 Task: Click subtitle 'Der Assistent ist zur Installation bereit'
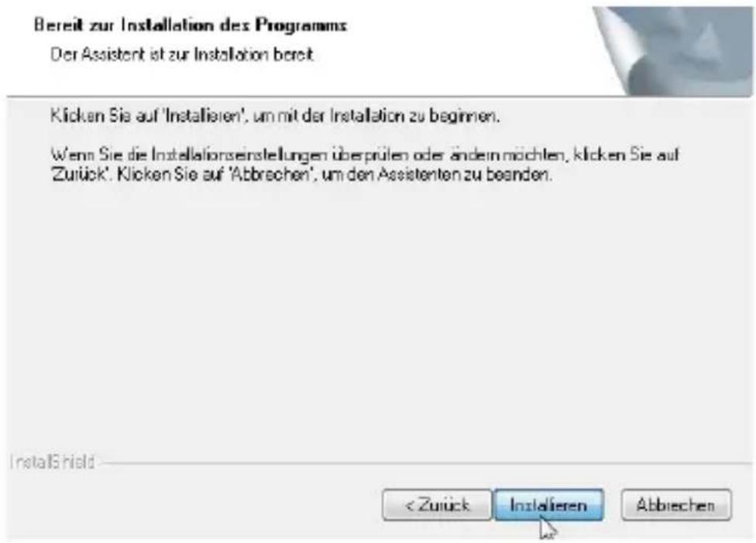pyautogui.click(x=182, y=54)
